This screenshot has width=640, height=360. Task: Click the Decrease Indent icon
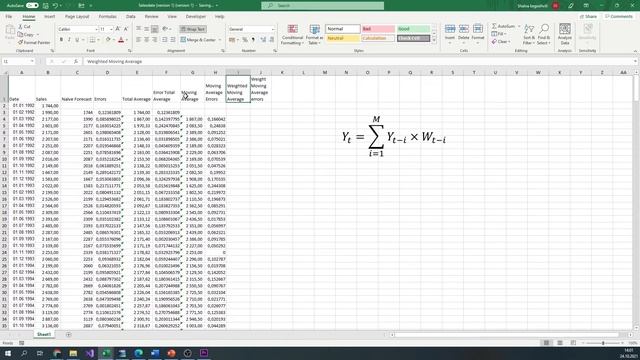(165, 40)
